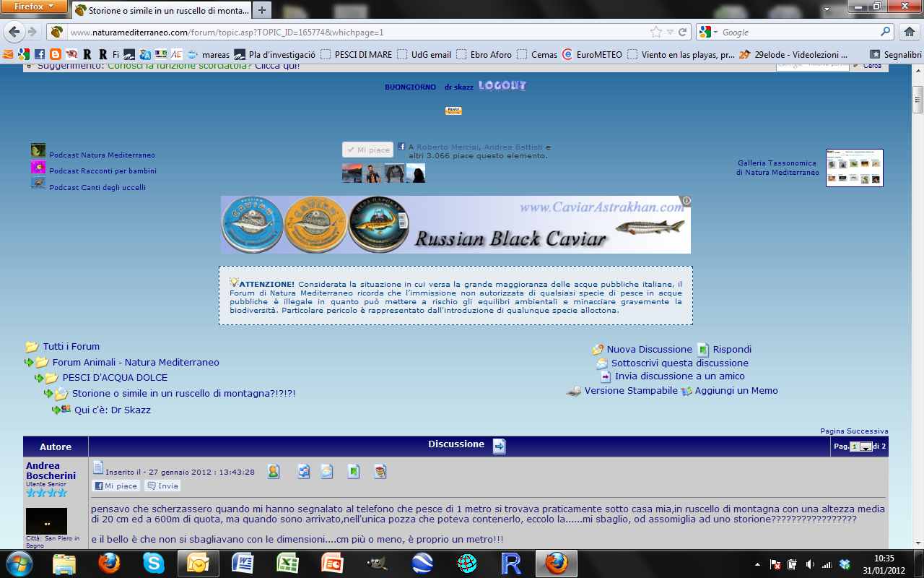The image size is (924, 578).
Task: Click Invia discussione a un amico
Action: pos(679,376)
